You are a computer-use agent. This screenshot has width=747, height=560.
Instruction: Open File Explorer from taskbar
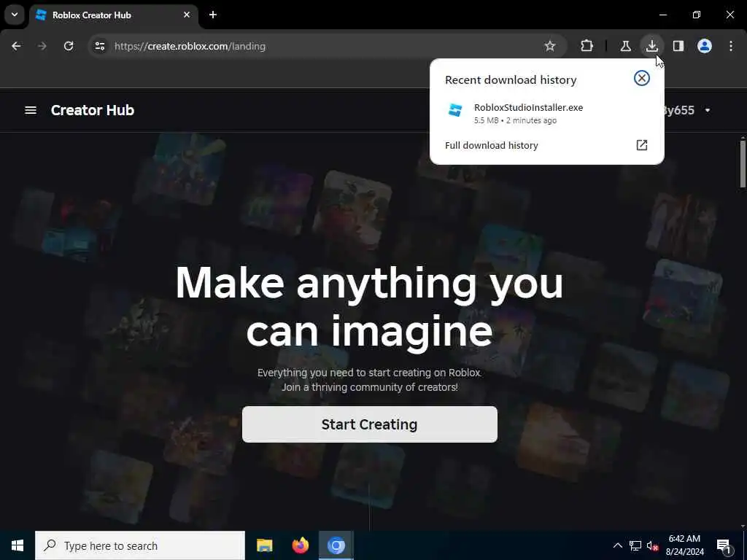point(264,545)
